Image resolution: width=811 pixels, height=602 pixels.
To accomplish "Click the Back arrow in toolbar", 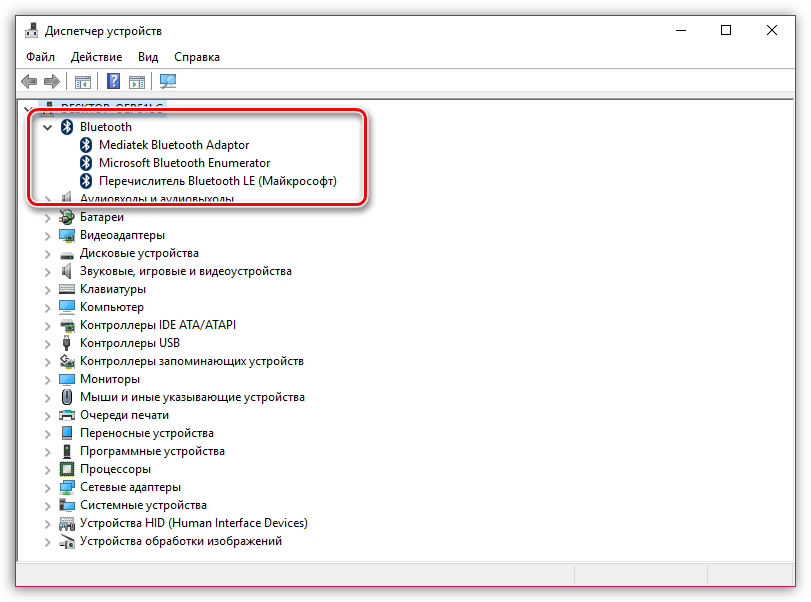I will tap(29, 81).
